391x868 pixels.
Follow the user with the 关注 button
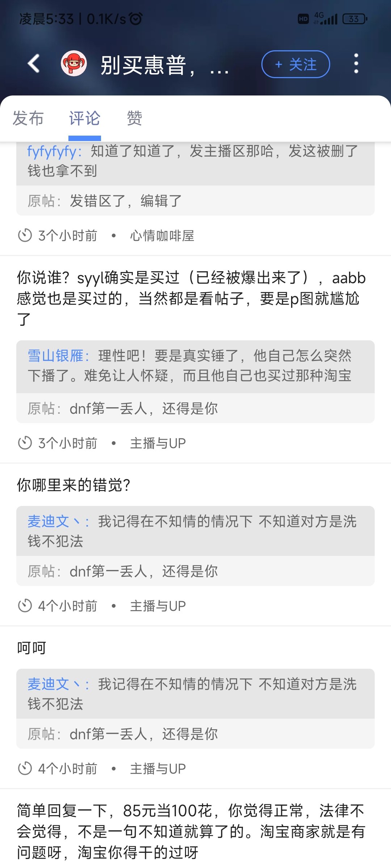point(295,64)
